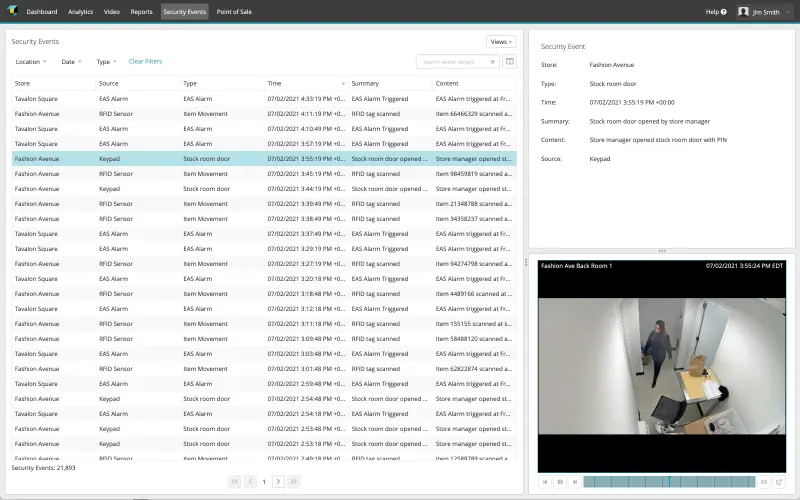Select the EAS Alarm event at 2:54:18 PM
This screenshot has width=800, height=500.
264,414
